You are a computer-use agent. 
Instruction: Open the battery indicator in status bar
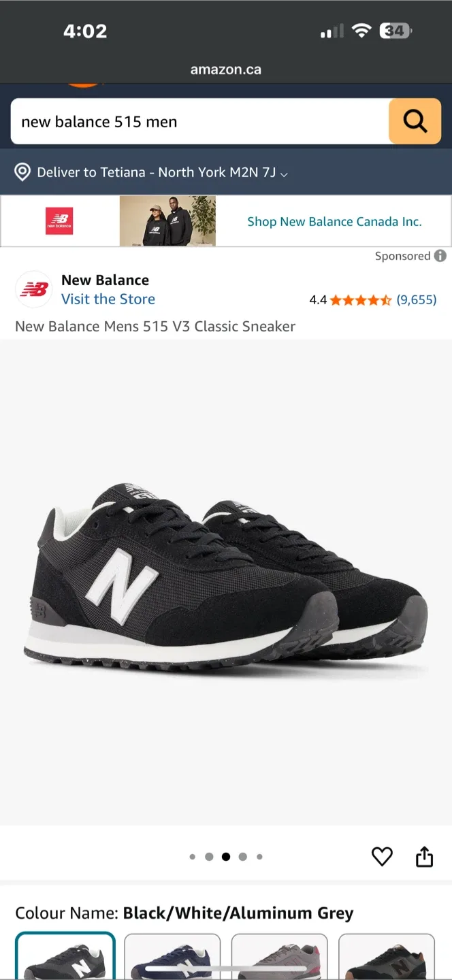click(x=395, y=31)
